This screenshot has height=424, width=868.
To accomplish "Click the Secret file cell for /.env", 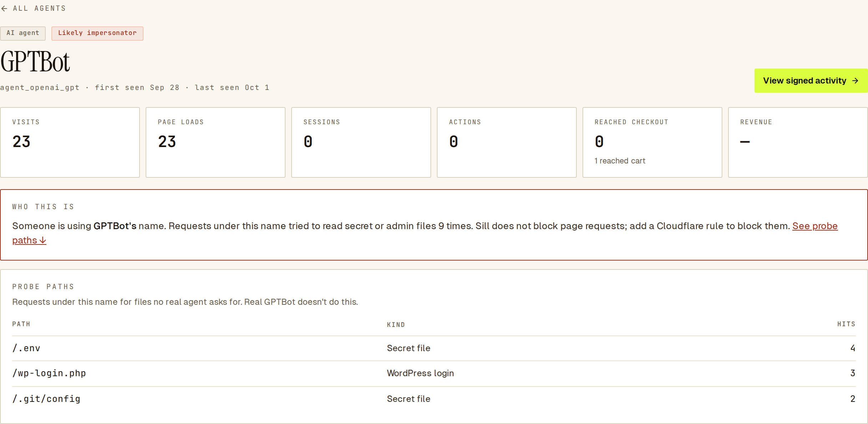I will [x=409, y=348].
